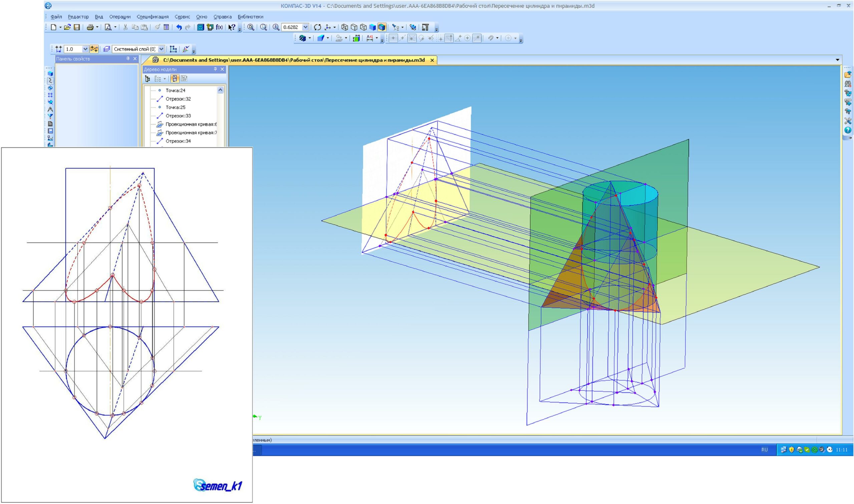Select the Filters funnel tool in left toolbar
The image size is (854, 504).
click(x=50, y=116)
